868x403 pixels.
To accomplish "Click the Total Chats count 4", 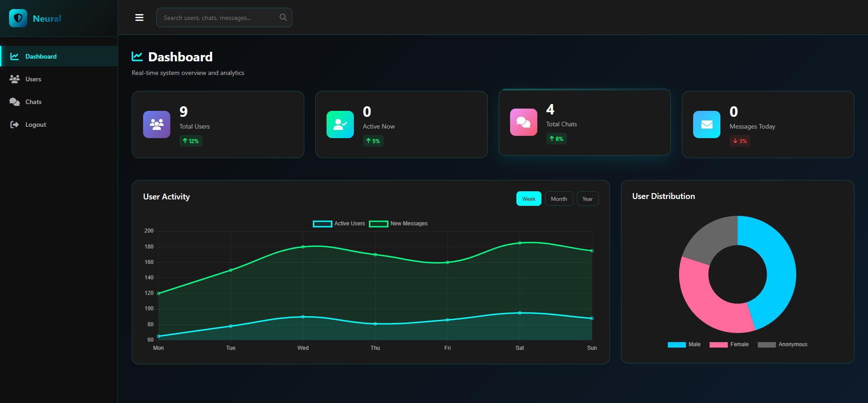I will (x=551, y=109).
